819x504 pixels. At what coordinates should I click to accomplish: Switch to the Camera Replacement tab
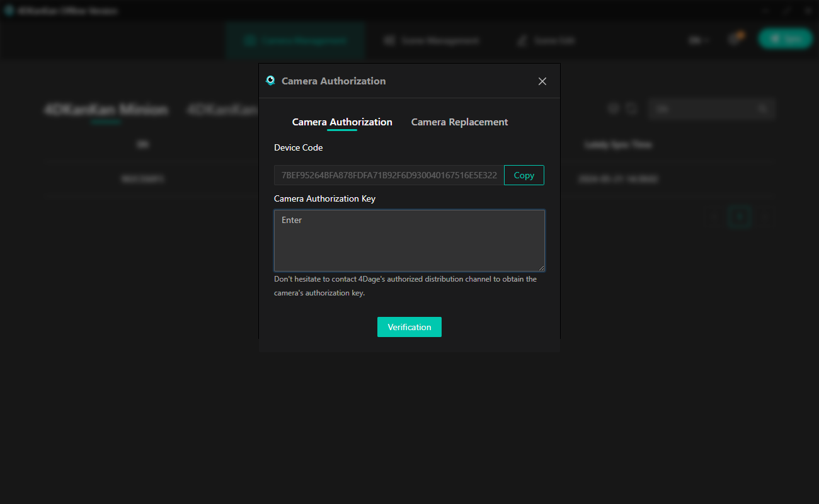point(459,122)
